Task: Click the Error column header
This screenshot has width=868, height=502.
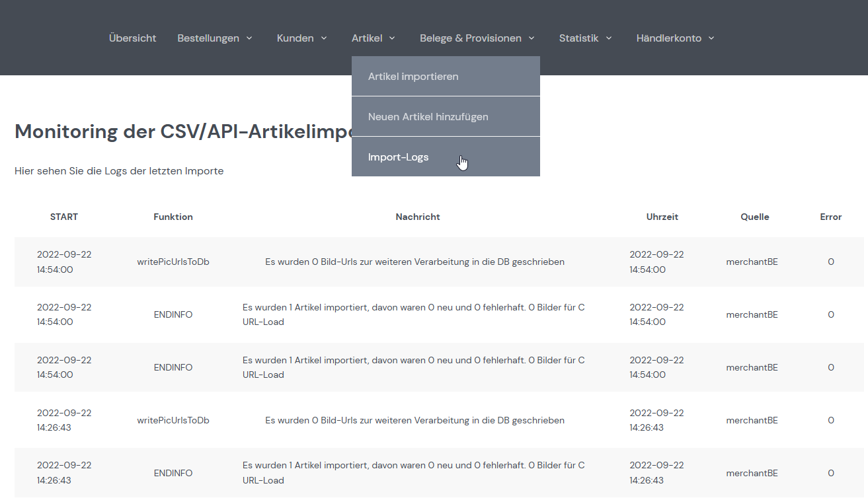Action: (x=831, y=217)
